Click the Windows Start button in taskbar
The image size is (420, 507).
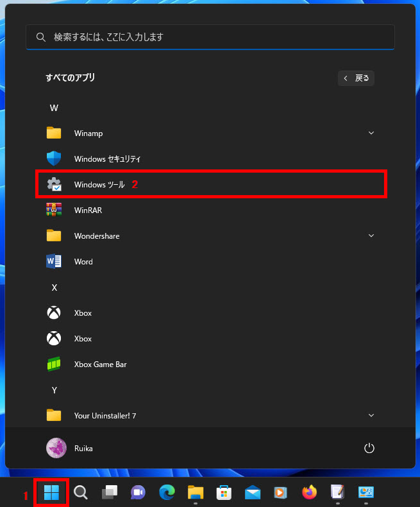(51, 492)
